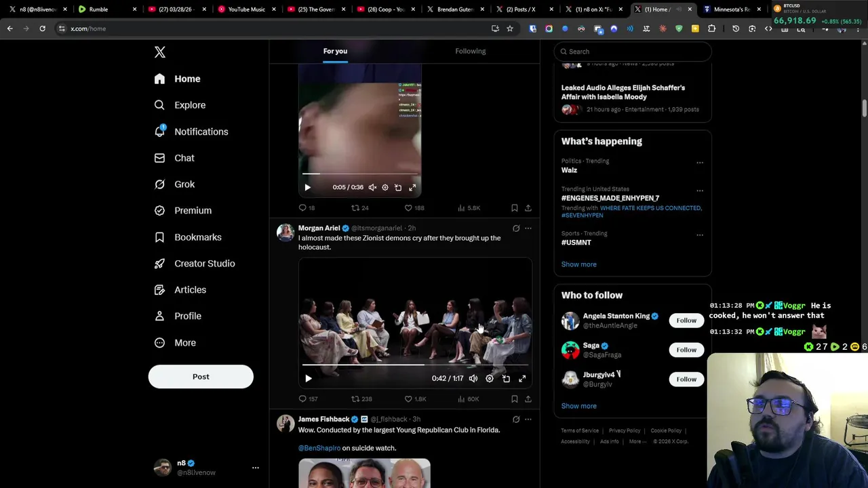This screenshot has height=488, width=868.
Task: Share the top video post
Action: 528,208
